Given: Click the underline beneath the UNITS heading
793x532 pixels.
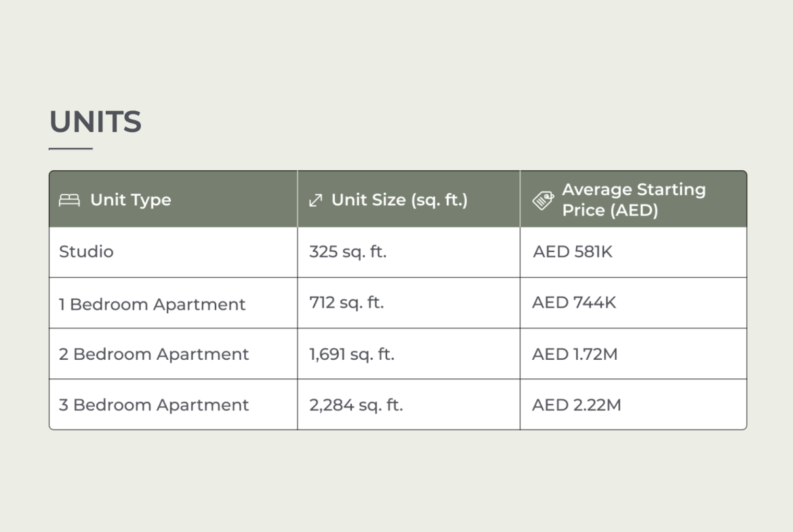Looking at the screenshot, I should pyautogui.click(x=70, y=148).
